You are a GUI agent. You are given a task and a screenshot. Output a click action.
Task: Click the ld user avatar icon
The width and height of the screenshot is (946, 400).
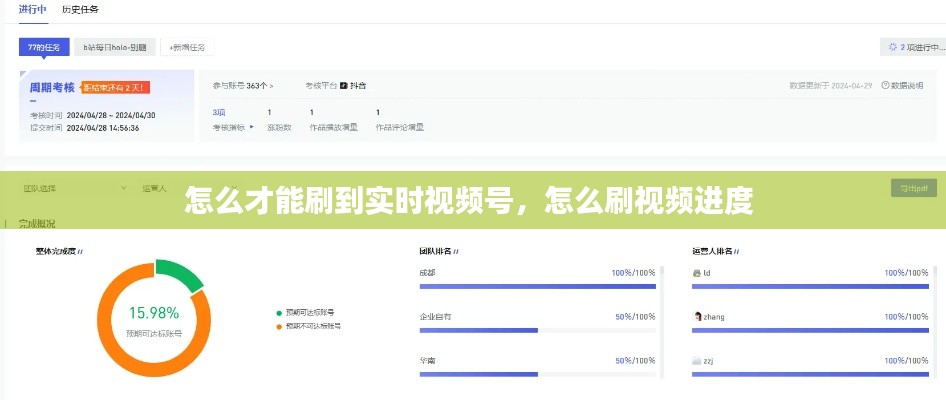point(697,273)
